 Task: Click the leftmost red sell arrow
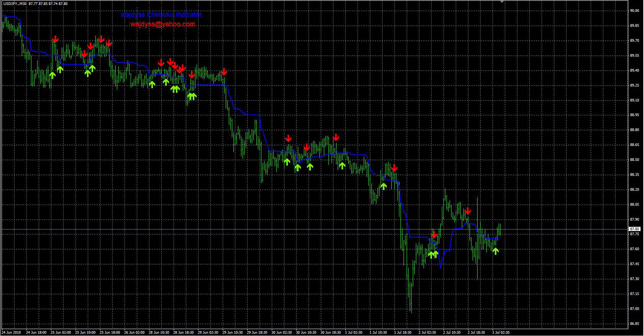click(55, 39)
